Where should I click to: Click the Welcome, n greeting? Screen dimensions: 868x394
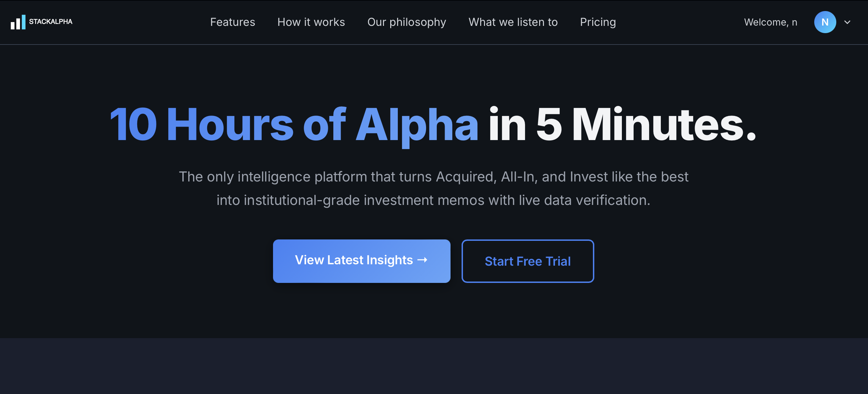point(770,22)
